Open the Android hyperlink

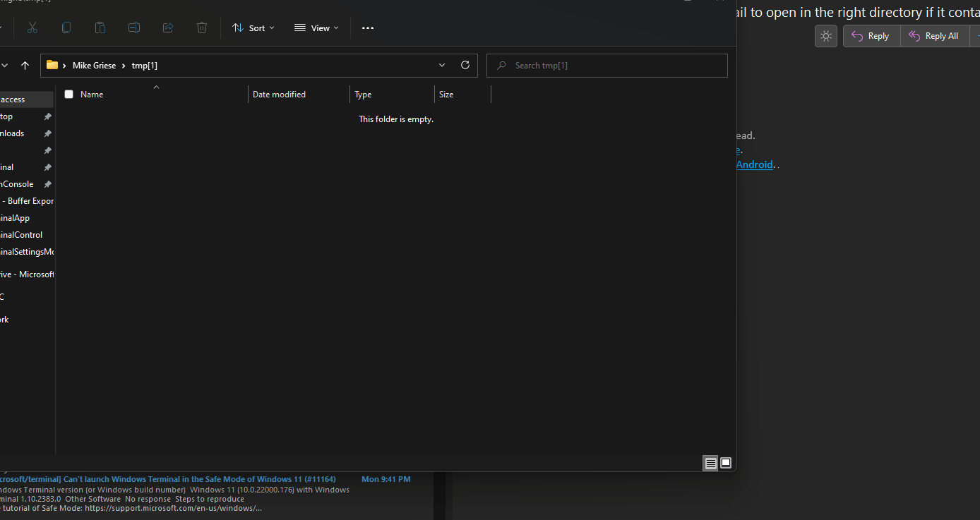755,164
